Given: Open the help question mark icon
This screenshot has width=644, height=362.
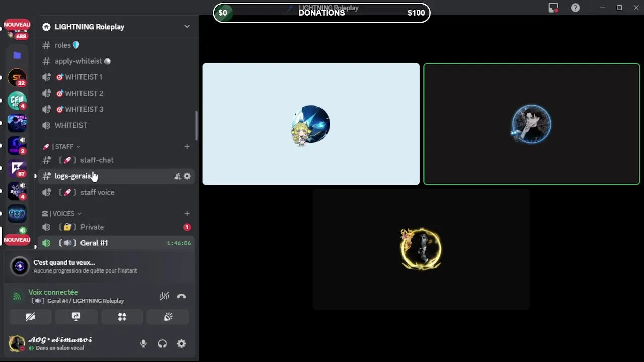Looking at the screenshot, I should (575, 8).
